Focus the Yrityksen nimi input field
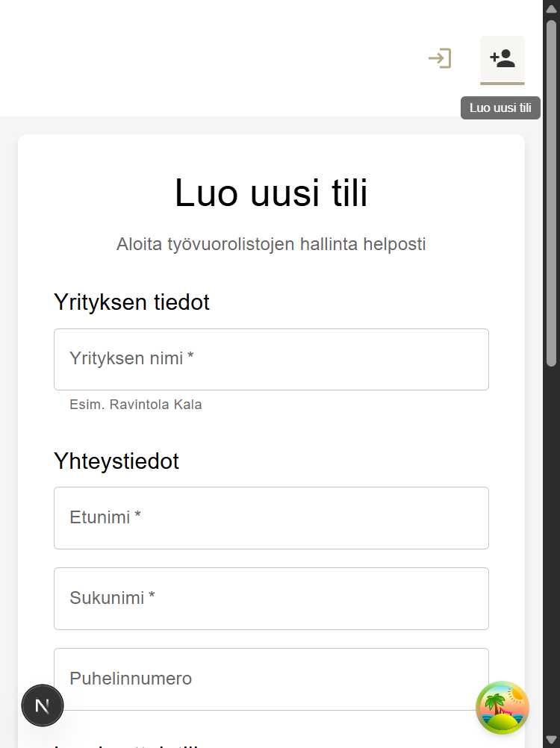Screen dimensions: 560x748 tap(272, 359)
